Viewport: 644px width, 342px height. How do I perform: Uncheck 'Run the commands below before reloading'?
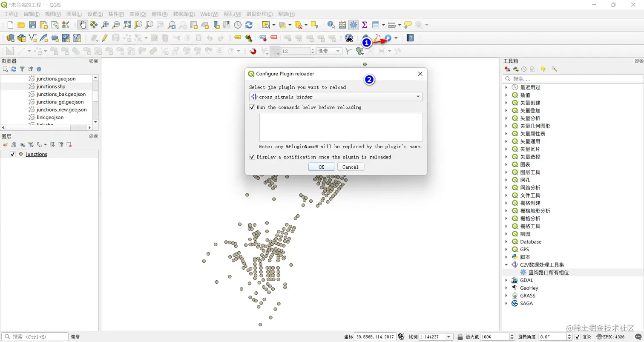(251, 107)
